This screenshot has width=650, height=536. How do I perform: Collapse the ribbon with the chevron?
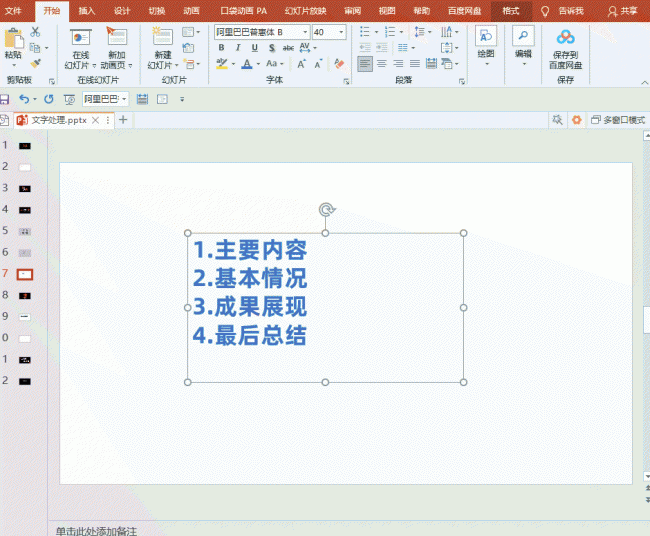(x=645, y=82)
